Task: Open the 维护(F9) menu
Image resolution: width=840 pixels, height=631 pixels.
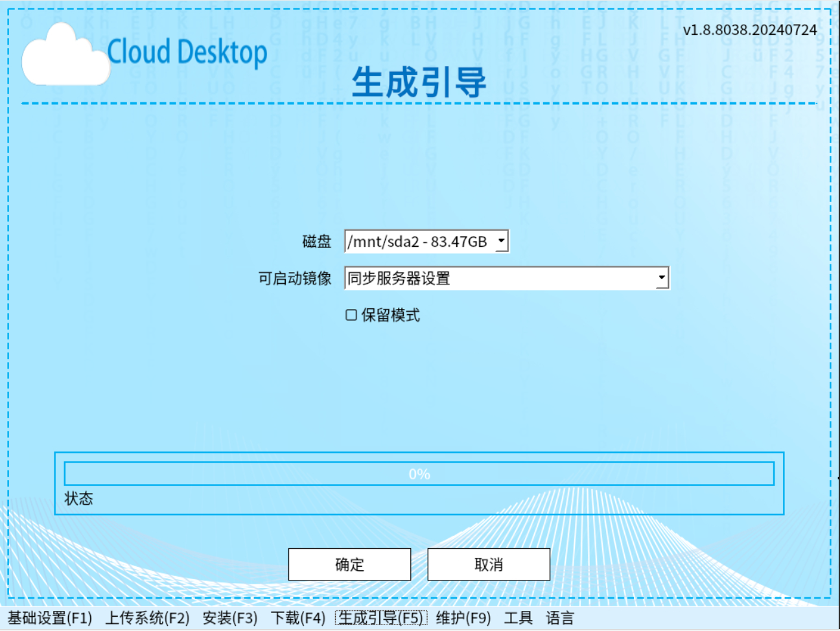Action: pos(463,618)
